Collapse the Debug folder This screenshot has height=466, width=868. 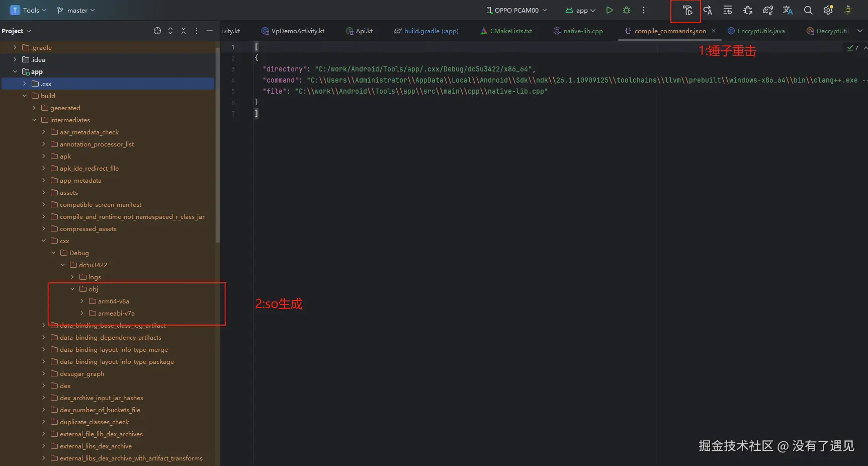[x=53, y=253]
